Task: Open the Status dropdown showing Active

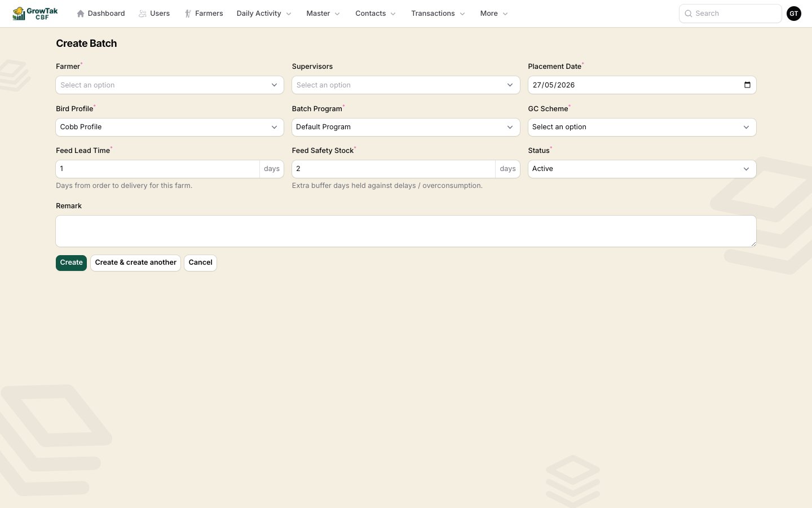Action: (x=642, y=169)
